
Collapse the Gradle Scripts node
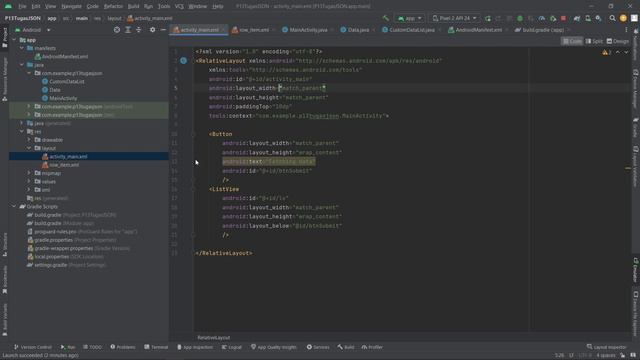(x=14, y=207)
